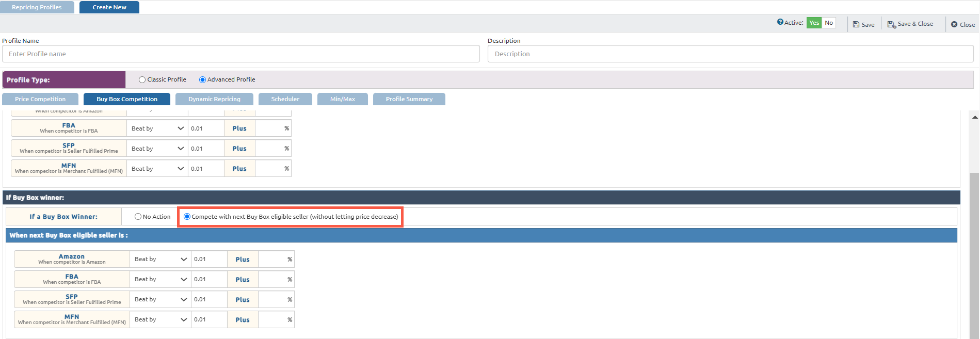Viewport: 980px width, 339px height.
Task: Expand Beat by dropdown in upper SFP row
Action: click(x=157, y=149)
